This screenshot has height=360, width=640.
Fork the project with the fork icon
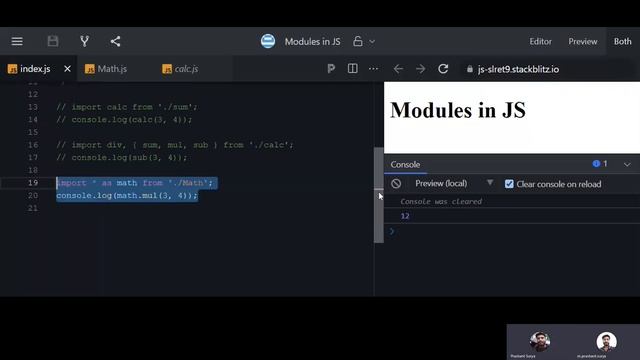pos(84,41)
